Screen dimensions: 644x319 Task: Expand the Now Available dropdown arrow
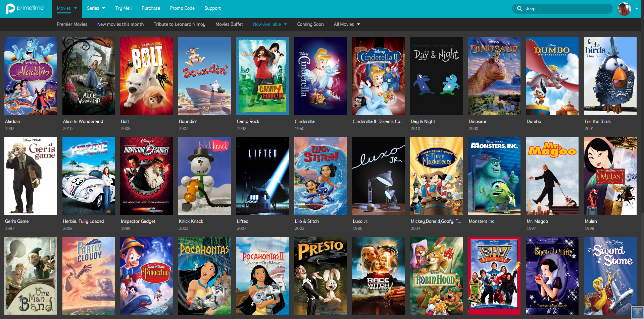click(x=286, y=24)
